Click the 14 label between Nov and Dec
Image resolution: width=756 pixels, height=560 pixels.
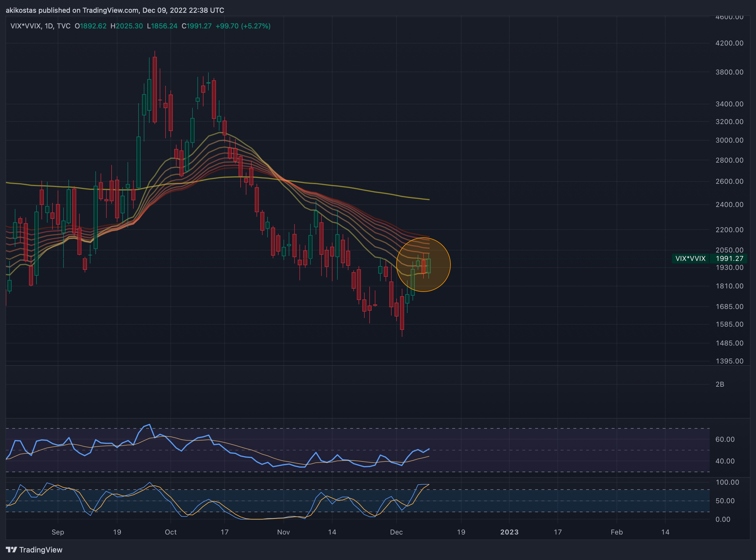332,532
